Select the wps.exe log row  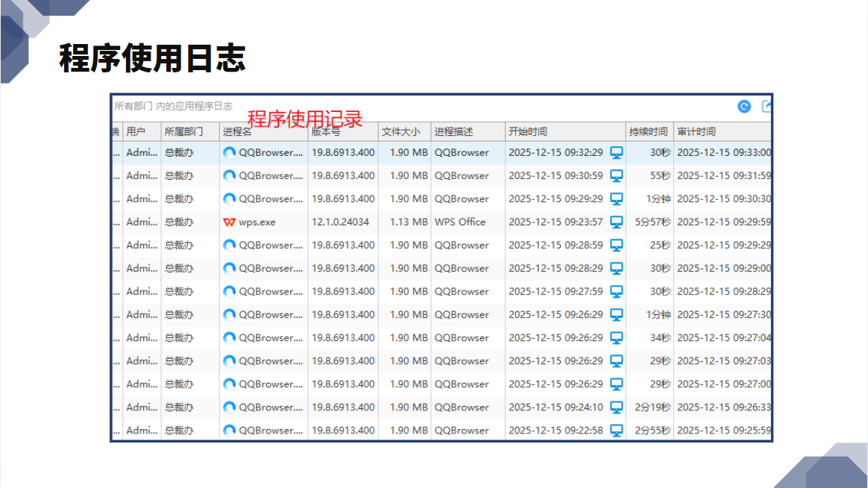click(441, 222)
